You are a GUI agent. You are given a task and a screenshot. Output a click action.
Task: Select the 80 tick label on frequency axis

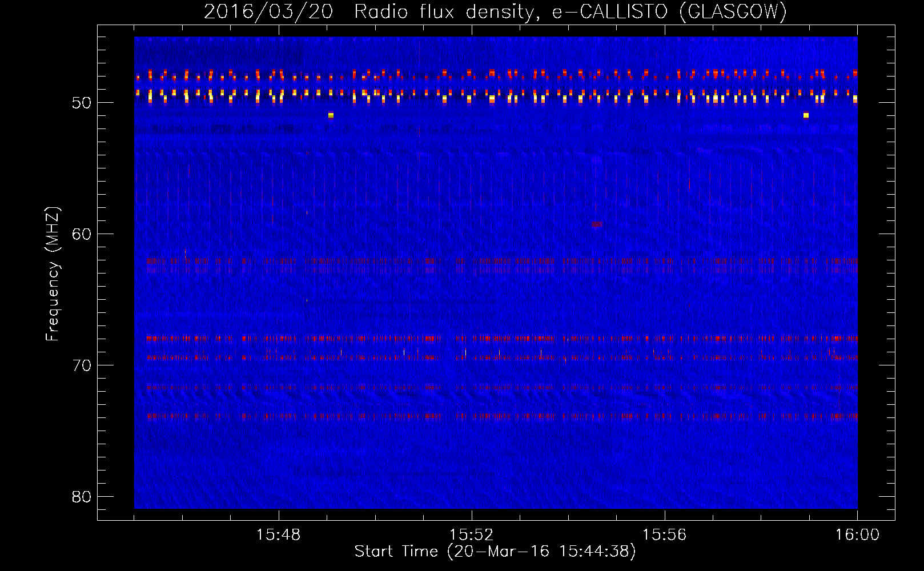(82, 497)
